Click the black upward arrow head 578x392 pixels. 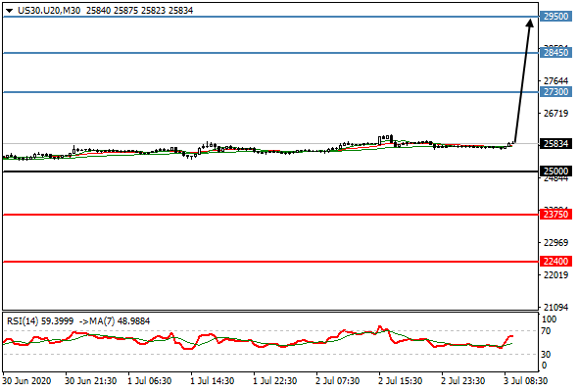pyautogui.click(x=530, y=23)
